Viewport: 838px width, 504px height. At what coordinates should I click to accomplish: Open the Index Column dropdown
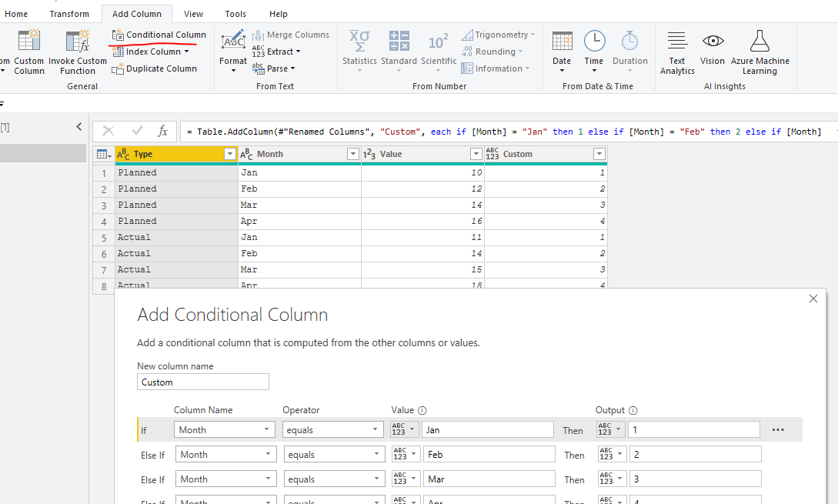click(152, 52)
